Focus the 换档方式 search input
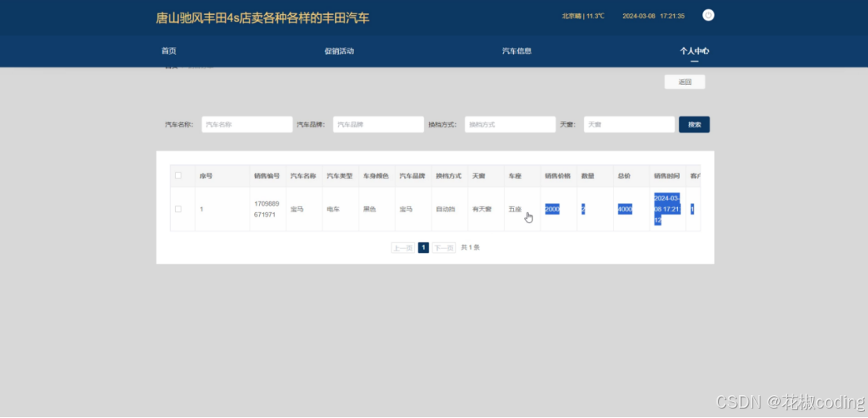 [x=510, y=125]
